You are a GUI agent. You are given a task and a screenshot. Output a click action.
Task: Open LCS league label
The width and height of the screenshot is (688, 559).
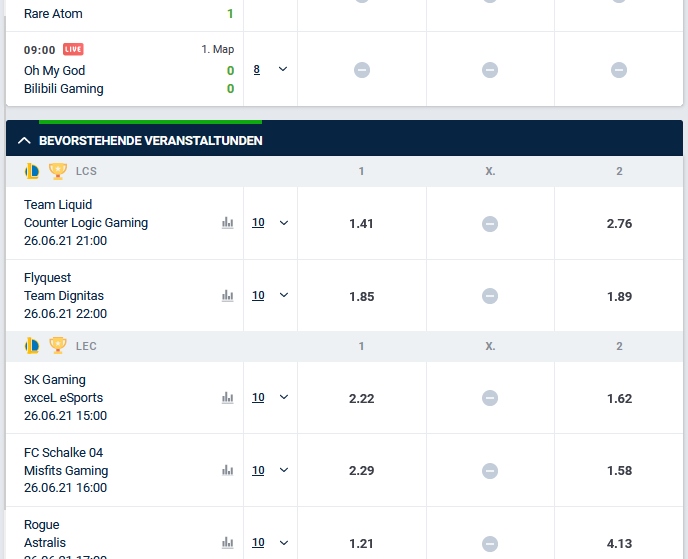pyautogui.click(x=86, y=171)
